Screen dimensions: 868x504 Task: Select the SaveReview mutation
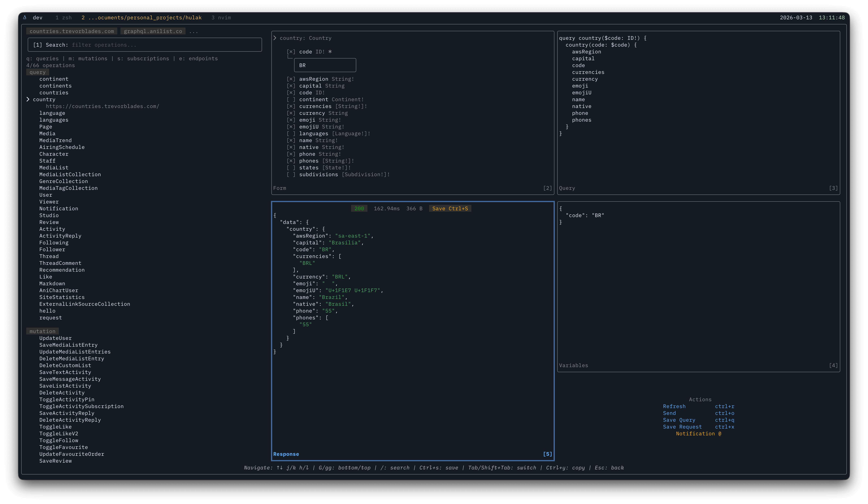(55, 461)
